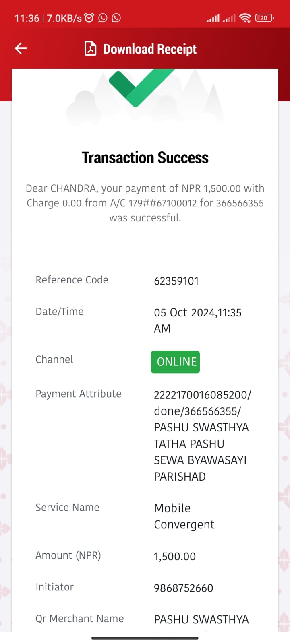Viewport: 290px width, 644px height.
Task: Tap the 1,500.00 amount value
Action: 175,557
